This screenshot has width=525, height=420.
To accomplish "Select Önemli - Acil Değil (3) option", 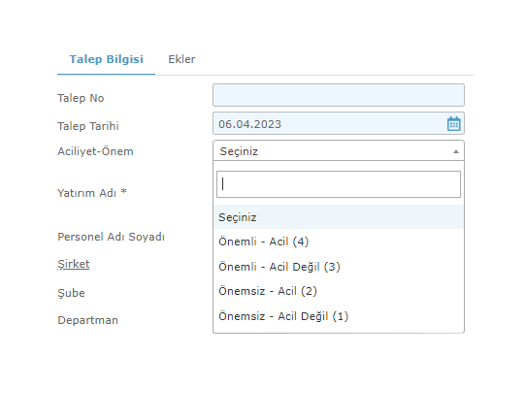I will [339, 267].
